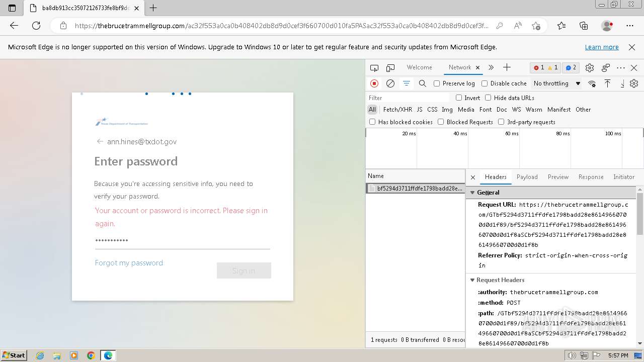This screenshot has height=362, width=644.
Task: Open Edge Settings and more menu
Action: pos(630,26)
